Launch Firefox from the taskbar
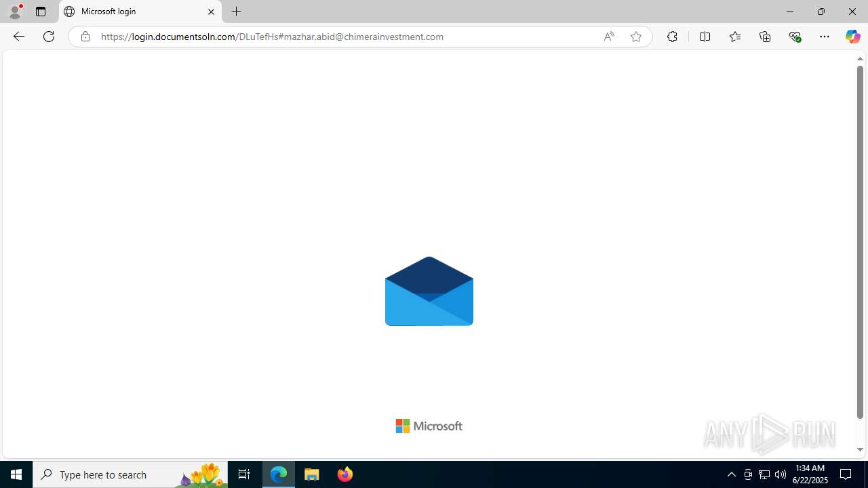This screenshot has width=868, height=488. (344, 474)
